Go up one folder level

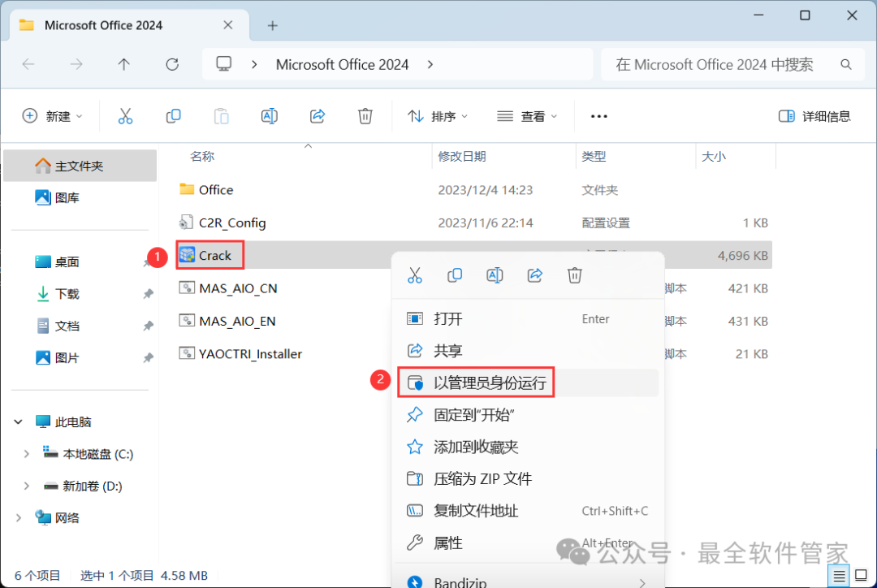pos(124,64)
